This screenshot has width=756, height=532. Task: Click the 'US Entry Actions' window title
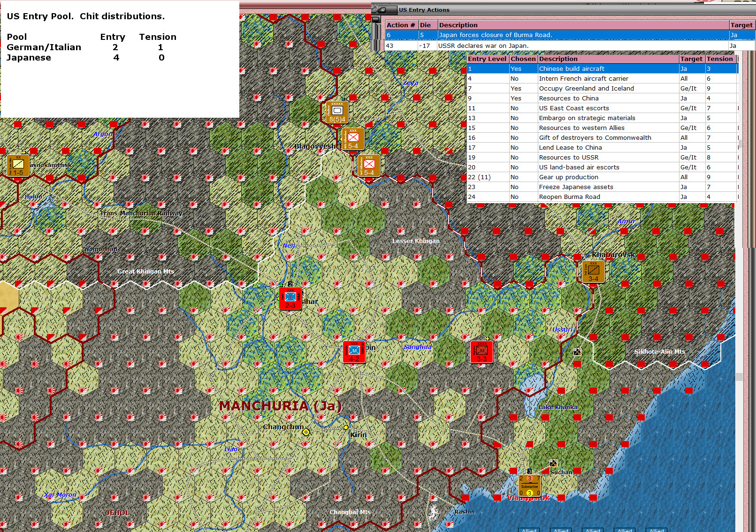pos(424,10)
